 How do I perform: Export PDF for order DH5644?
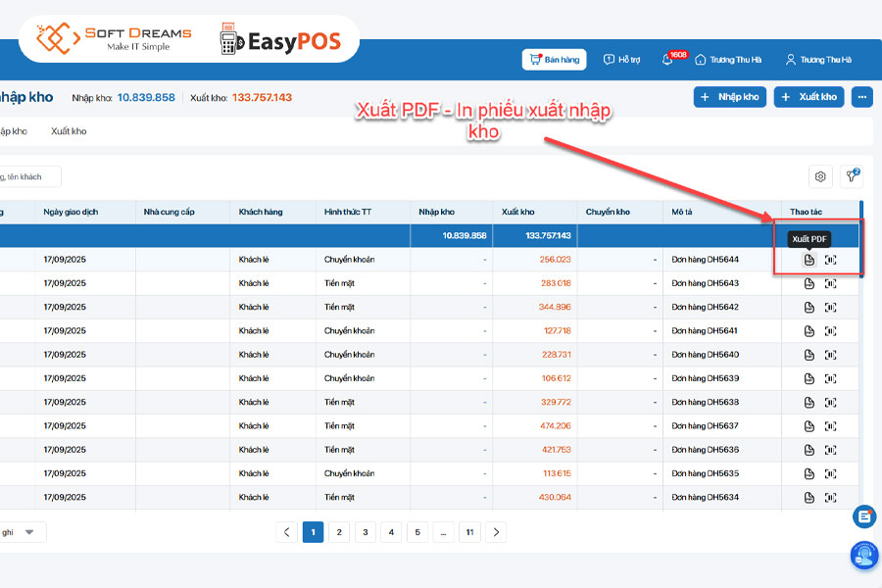(808, 260)
